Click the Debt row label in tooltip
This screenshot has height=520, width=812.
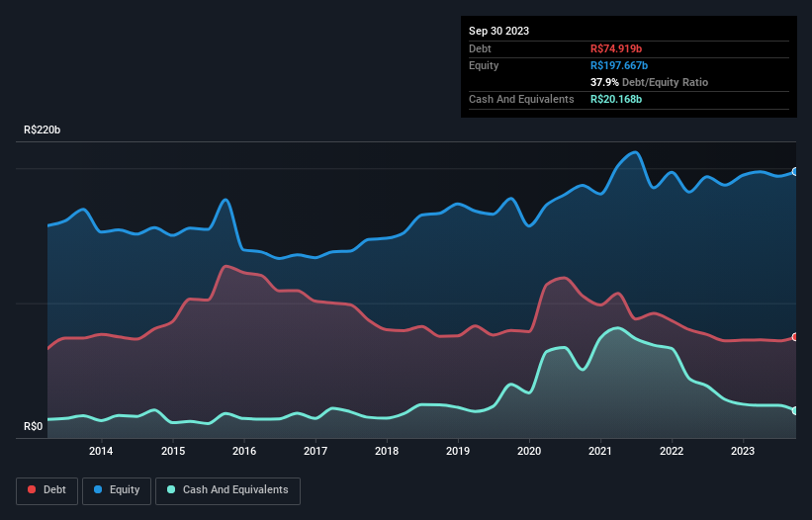pyautogui.click(x=480, y=48)
